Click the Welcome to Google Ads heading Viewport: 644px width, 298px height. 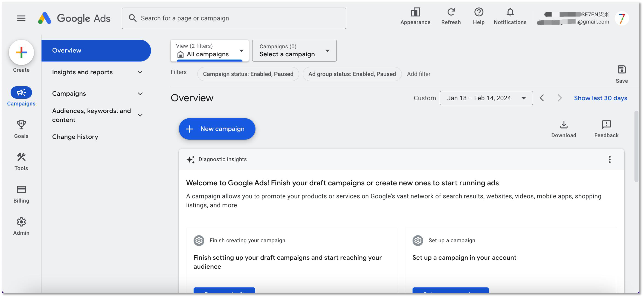342,183
